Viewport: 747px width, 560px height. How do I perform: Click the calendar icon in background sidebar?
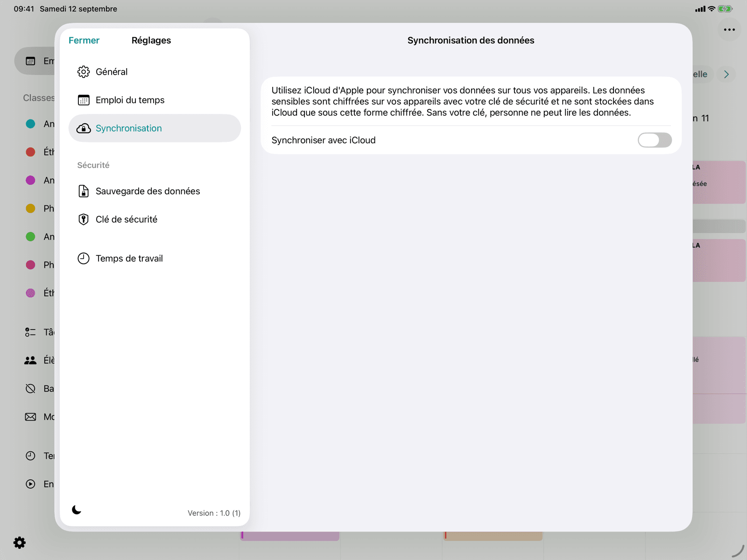pyautogui.click(x=30, y=61)
